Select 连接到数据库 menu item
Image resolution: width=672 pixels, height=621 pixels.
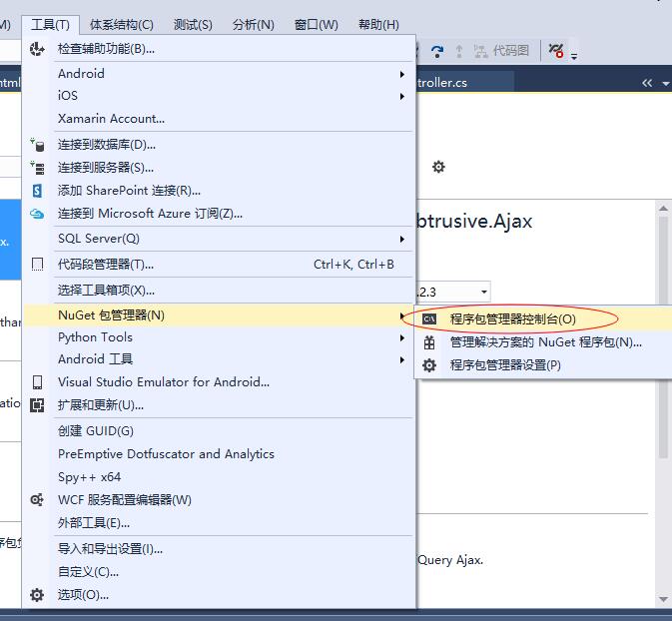click(219, 145)
